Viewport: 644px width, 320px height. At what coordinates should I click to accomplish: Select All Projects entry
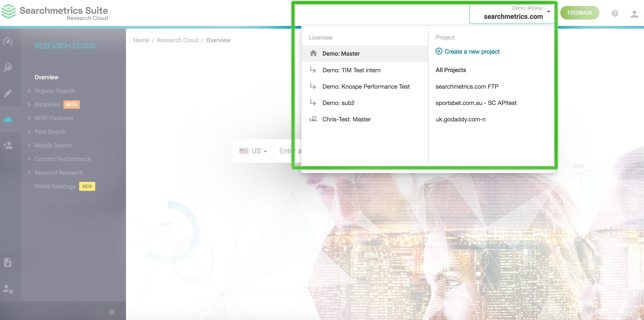tap(451, 70)
